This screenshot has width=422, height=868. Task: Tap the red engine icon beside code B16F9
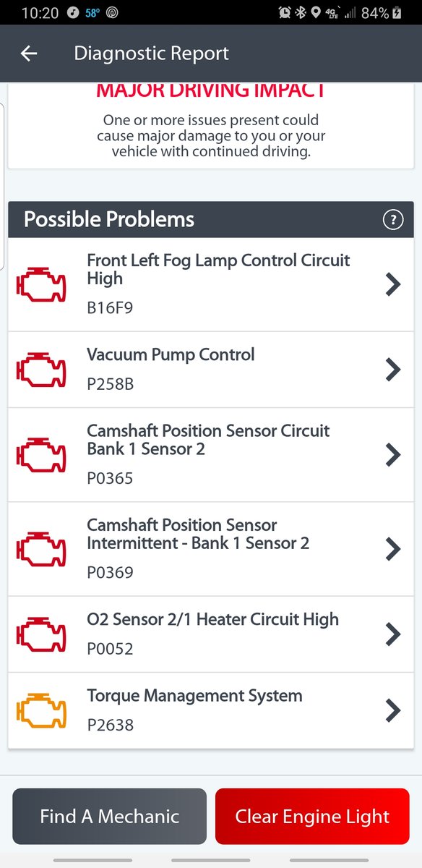41,284
